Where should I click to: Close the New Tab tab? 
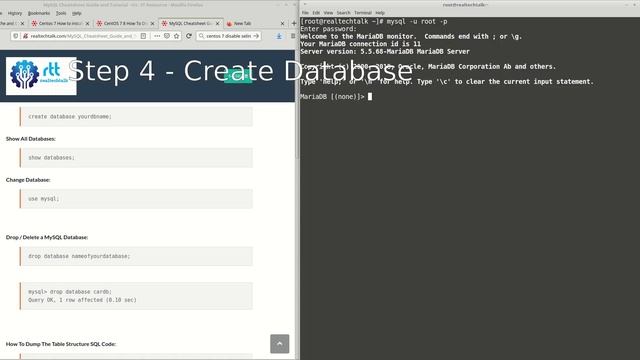click(282, 24)
